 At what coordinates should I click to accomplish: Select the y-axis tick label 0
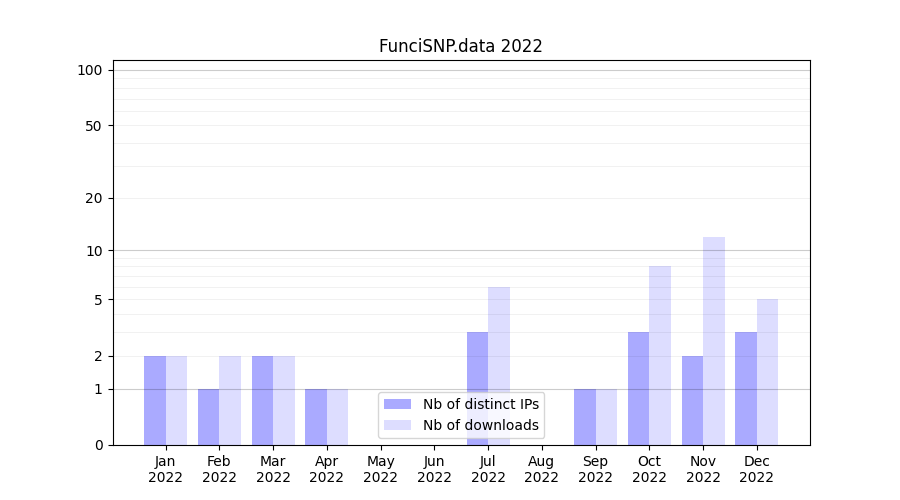98,445
